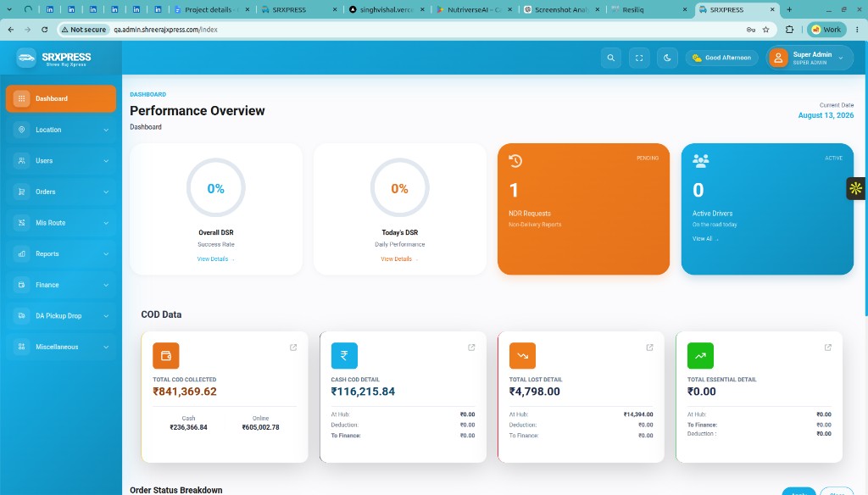Switch to the singhvishal.vercel tab
Viewport: 868px width, 495px height.
point(387,9)
